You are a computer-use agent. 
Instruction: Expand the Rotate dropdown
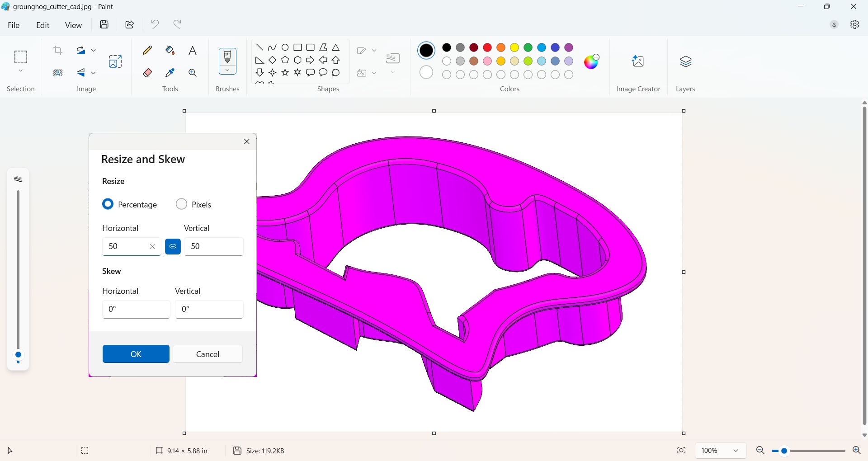[x=94, y=50]
